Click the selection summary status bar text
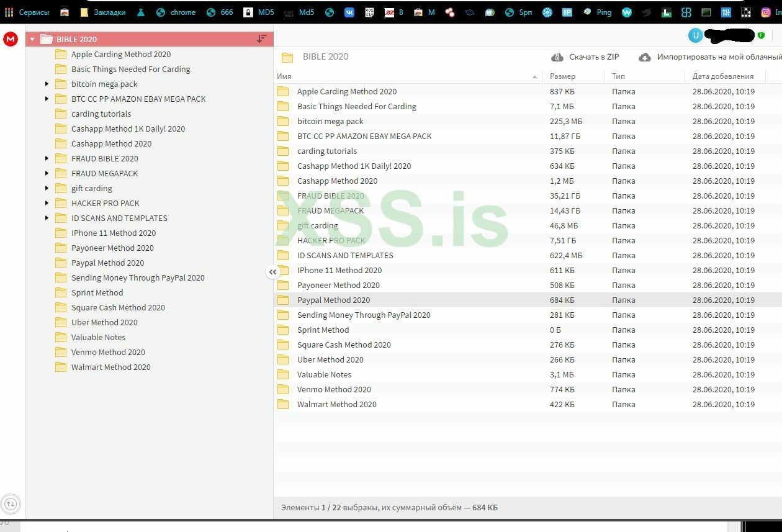The width and height of the screenshot is (782, 532). coord(389,507)
